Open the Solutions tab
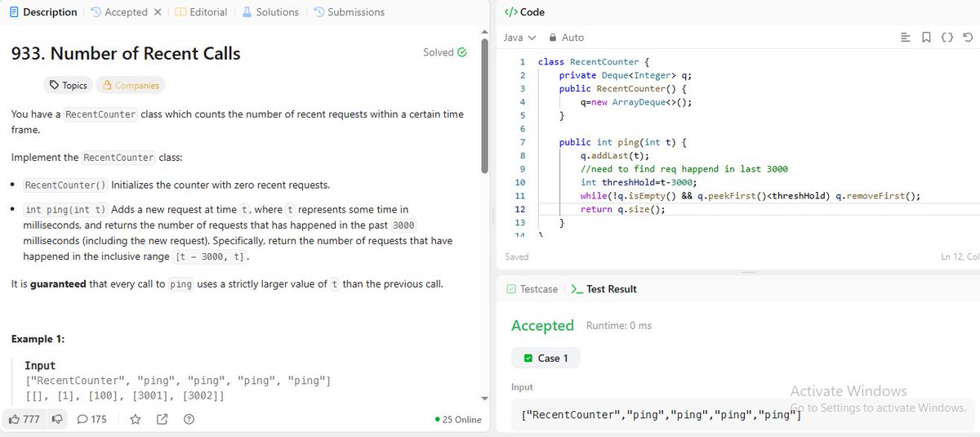 [x=270, y=12]
